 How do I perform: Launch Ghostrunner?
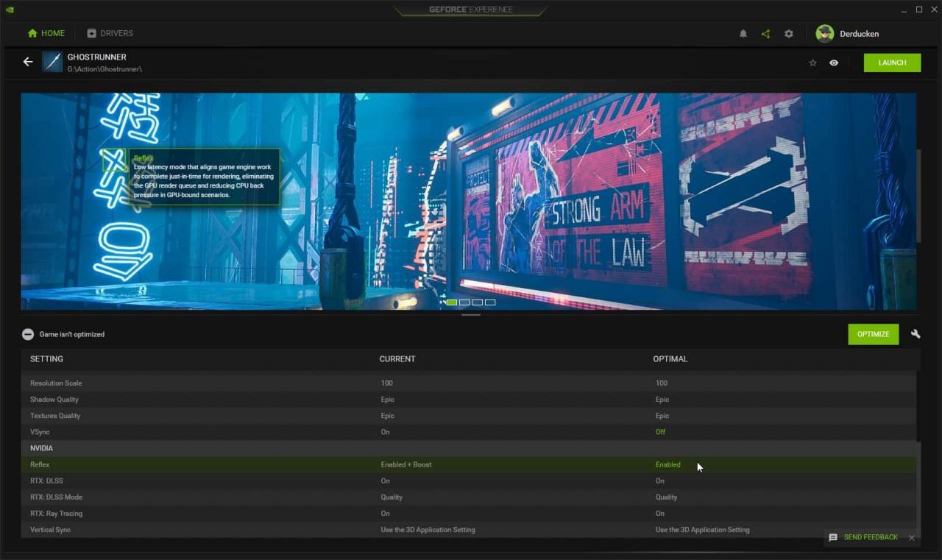[892, 63]
